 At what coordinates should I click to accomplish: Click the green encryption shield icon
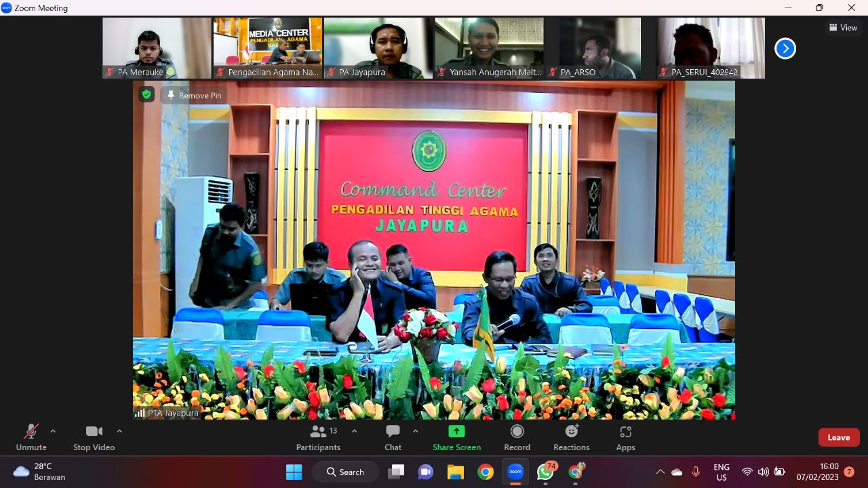pyautogui.click(x=146, y=95)
